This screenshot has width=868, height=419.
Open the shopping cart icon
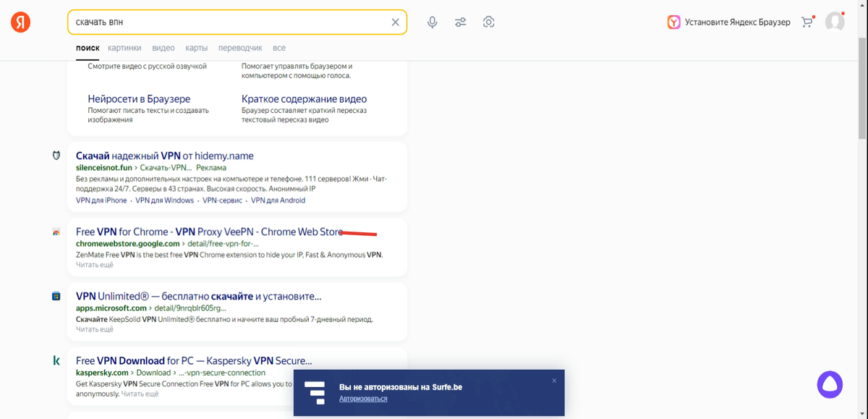coord(807,22)
